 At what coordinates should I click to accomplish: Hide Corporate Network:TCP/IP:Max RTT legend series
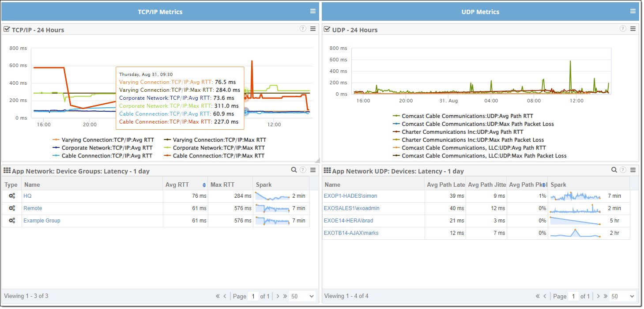click(214, 148)
